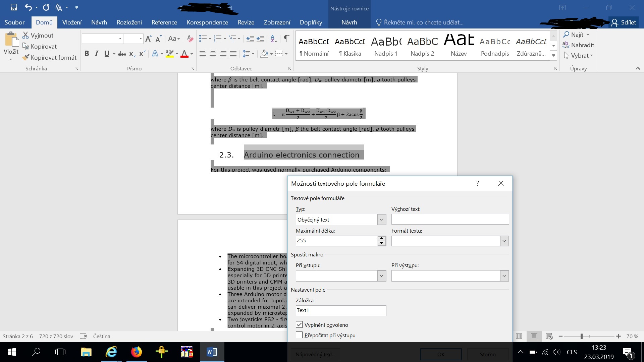Viewport: 644px width, 362px height.
Task: Toggle italic formatting
Action: (x=97, y=54)
